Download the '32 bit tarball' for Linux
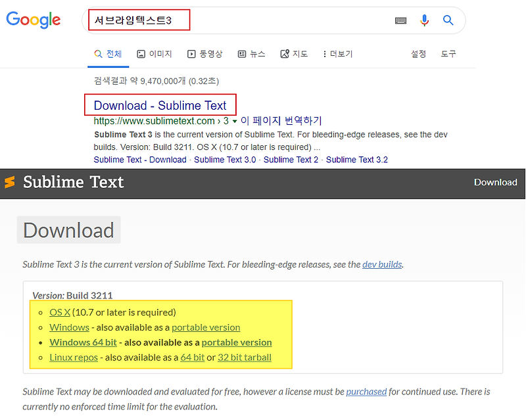The width and height of the screenshot is (526, 420). [x=244, y=358]
